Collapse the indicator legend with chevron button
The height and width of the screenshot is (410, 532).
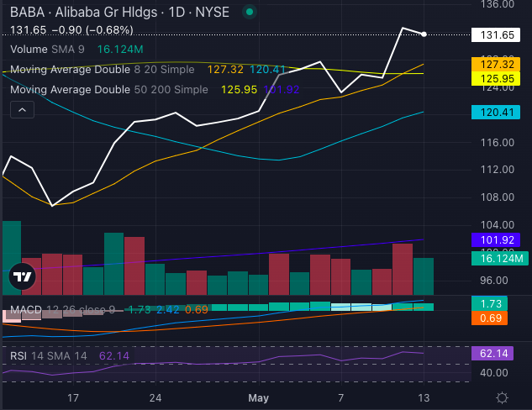click(x=22, y=109)
